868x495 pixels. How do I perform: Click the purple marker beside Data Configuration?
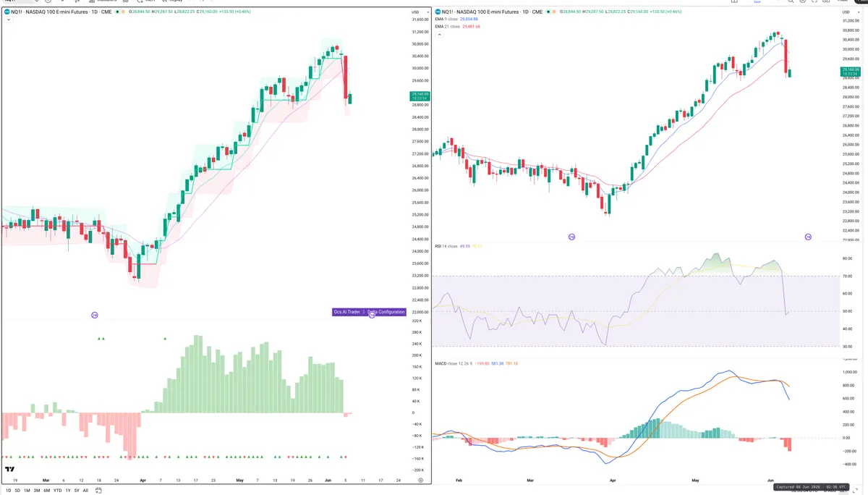pos(372,315)
